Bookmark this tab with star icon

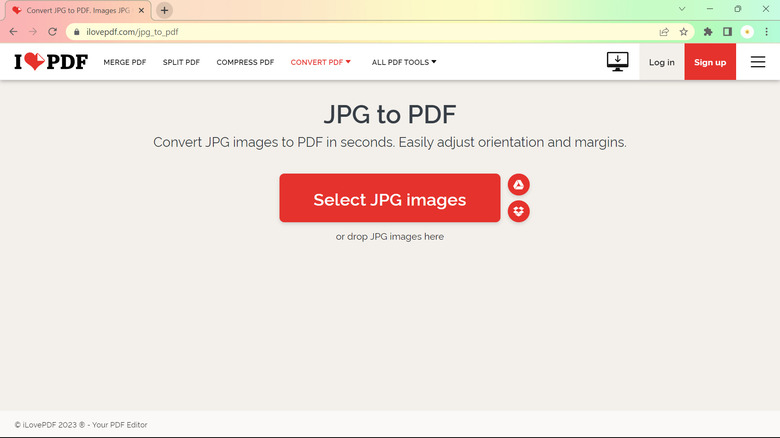(683, 32)
